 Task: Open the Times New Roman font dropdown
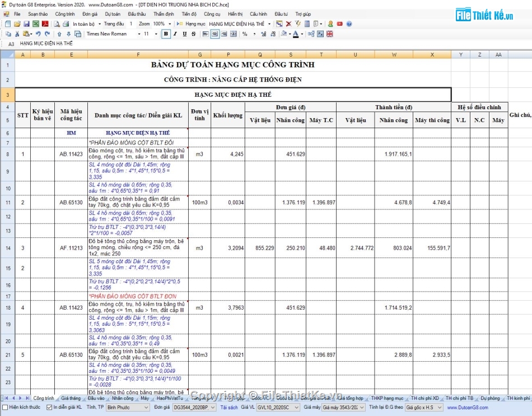tap(139, 34)
